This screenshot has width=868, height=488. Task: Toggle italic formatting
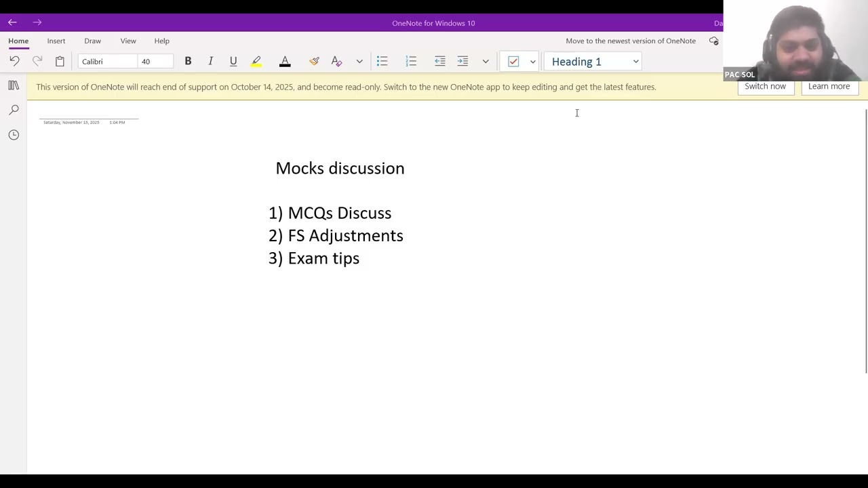point(210,61)
